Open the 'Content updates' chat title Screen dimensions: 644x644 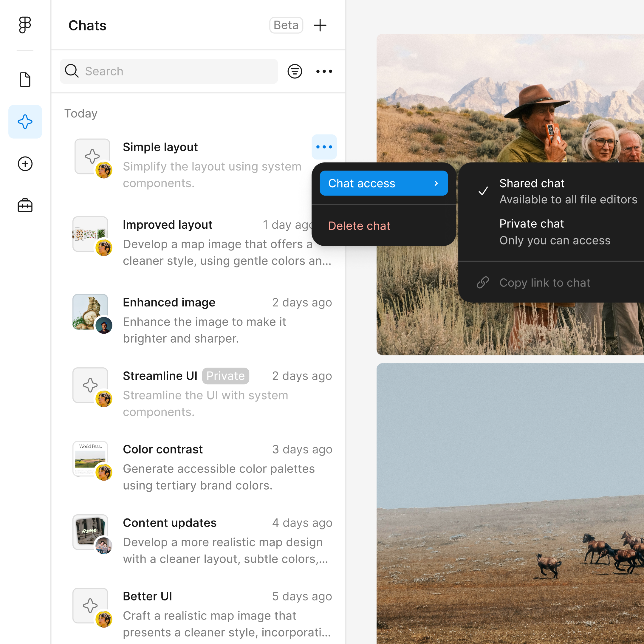pos(170,523)
